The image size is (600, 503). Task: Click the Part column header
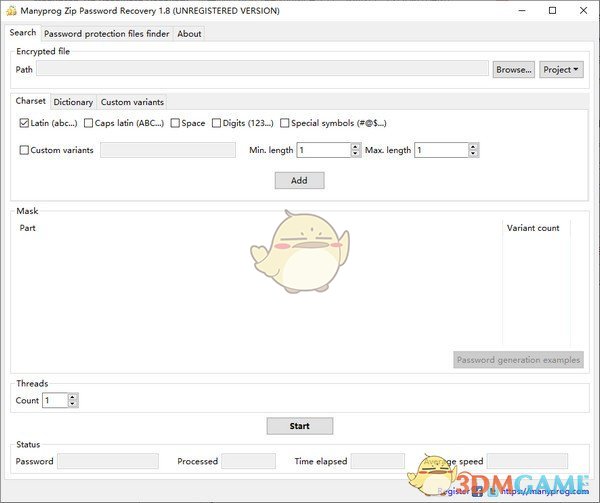(28, 228)
